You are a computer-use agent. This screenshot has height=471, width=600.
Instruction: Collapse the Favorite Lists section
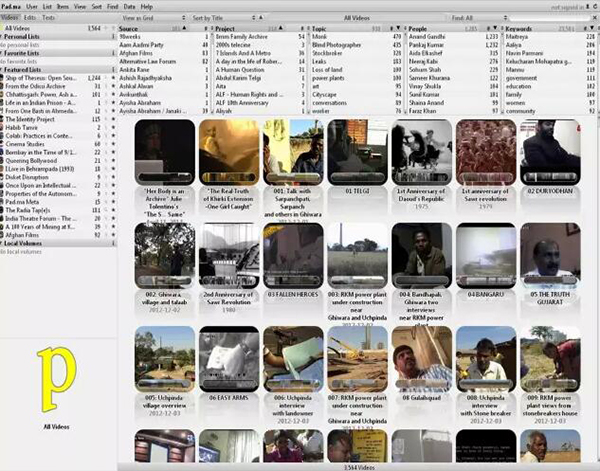[x=2, y=53]
